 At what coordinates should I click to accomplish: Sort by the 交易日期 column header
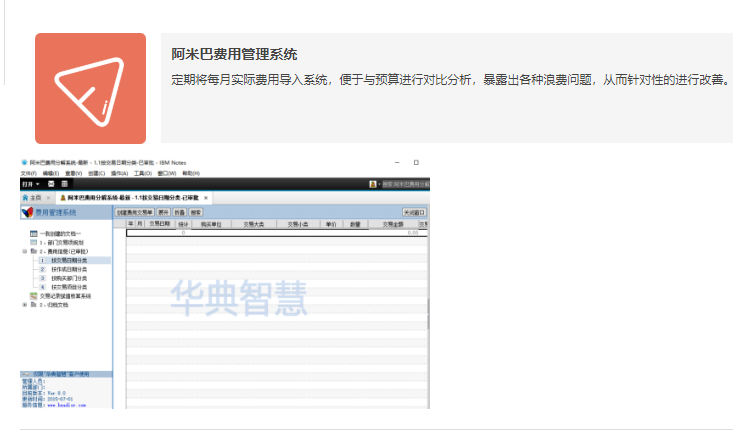[159, 224]
